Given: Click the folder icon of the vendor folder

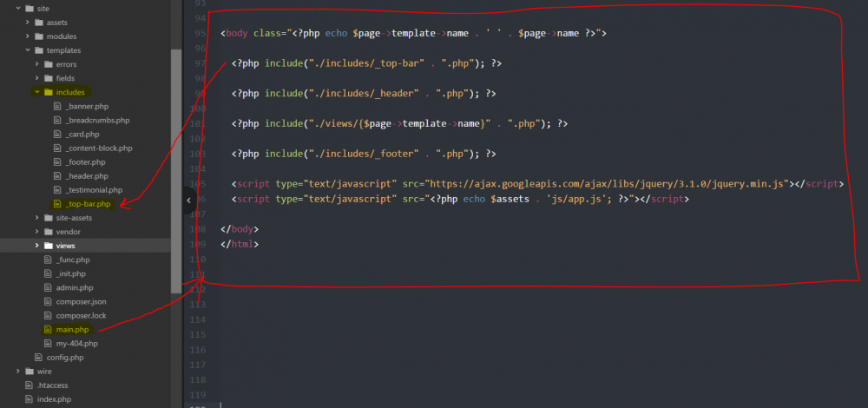Looking at the screenshot, I should [x=49, y=232].
